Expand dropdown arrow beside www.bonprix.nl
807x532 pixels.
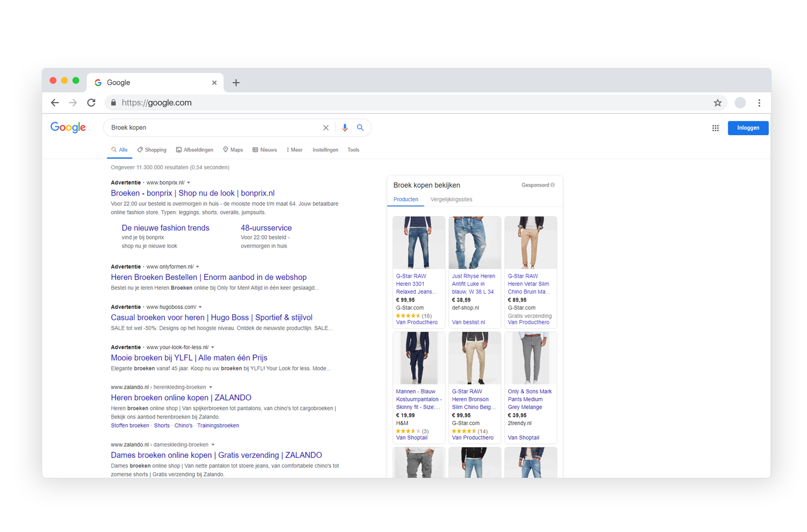pyautogui.click(x=189, y=183)
